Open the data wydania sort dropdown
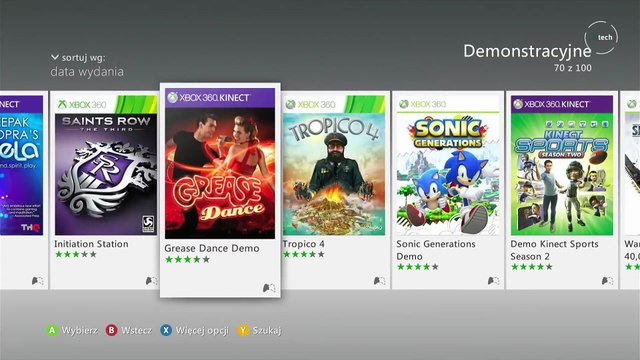 coord(87,72)
